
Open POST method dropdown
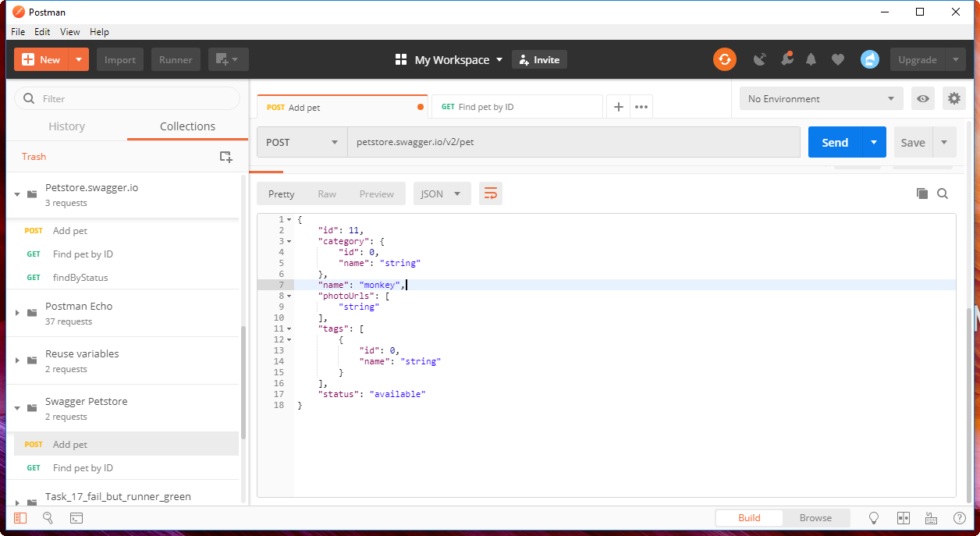coord(302,142)
